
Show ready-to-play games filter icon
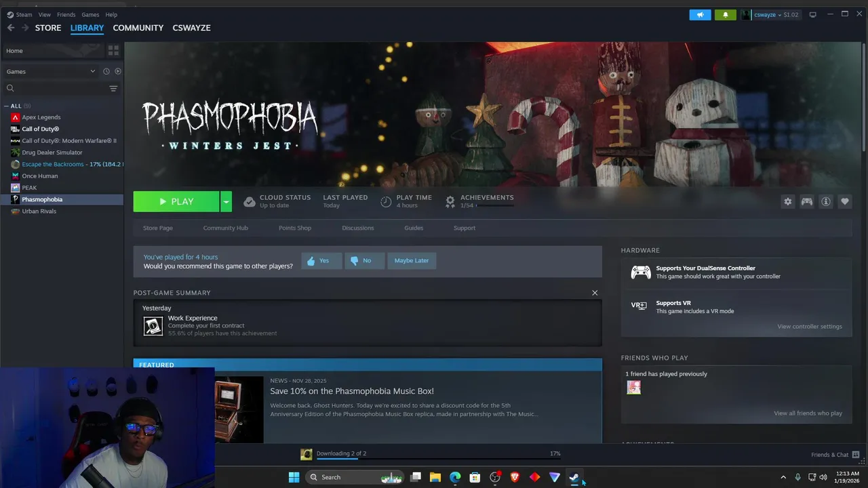pos(118,71)
